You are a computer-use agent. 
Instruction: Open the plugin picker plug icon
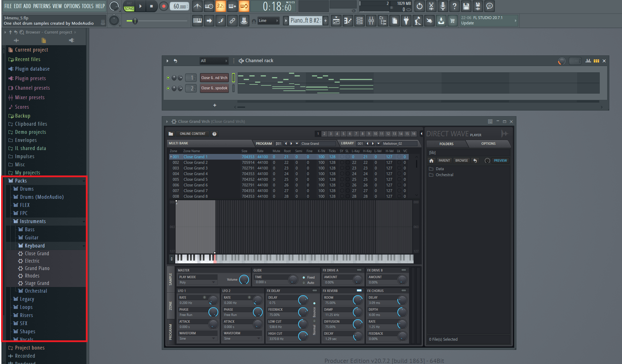click(406, 21)
